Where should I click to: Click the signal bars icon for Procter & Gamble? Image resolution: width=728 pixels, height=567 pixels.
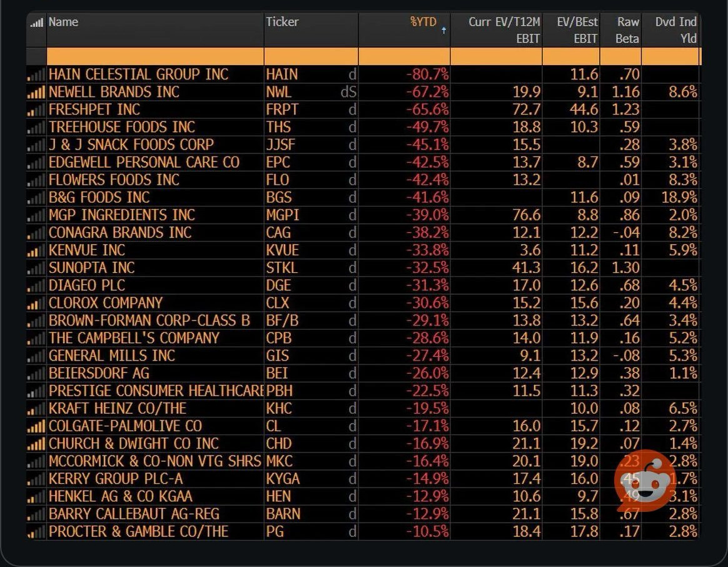pos(36,532)
